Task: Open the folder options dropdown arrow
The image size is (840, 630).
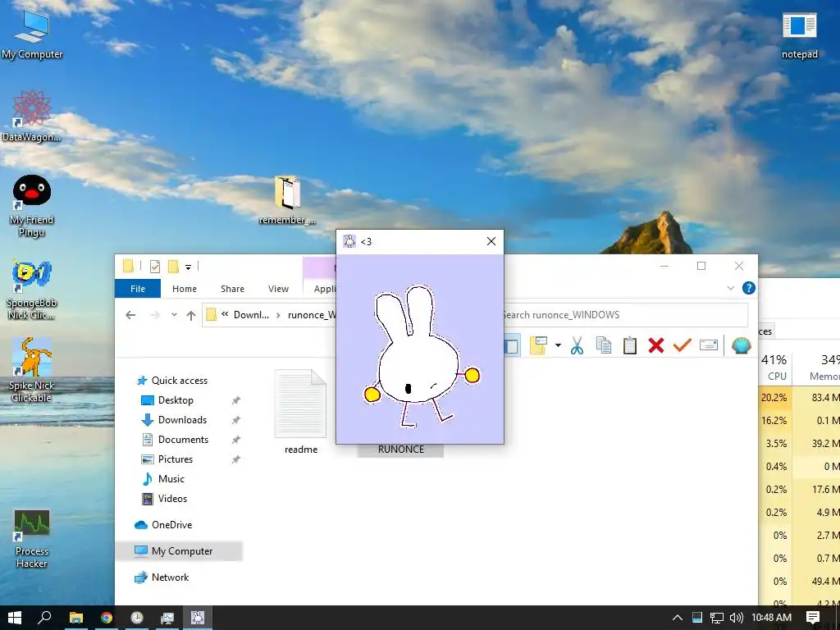Action: (558, 345)
